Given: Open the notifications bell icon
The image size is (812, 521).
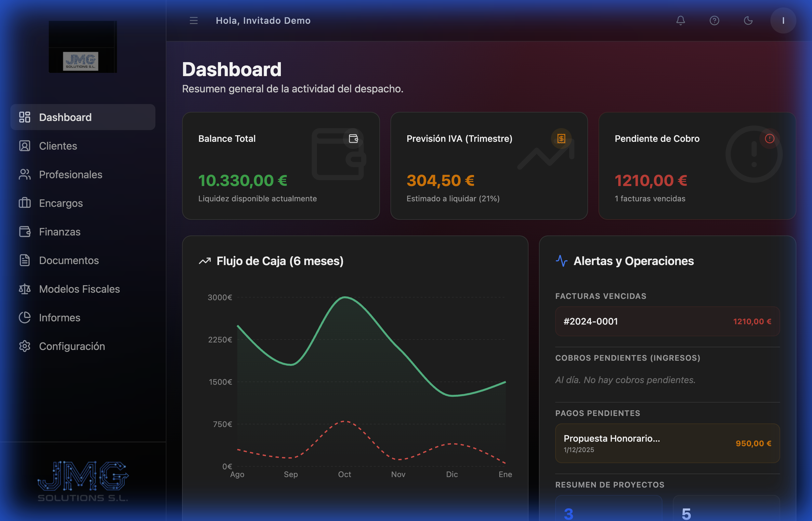Looking at the screenshot, I should (x=680, y=20).
